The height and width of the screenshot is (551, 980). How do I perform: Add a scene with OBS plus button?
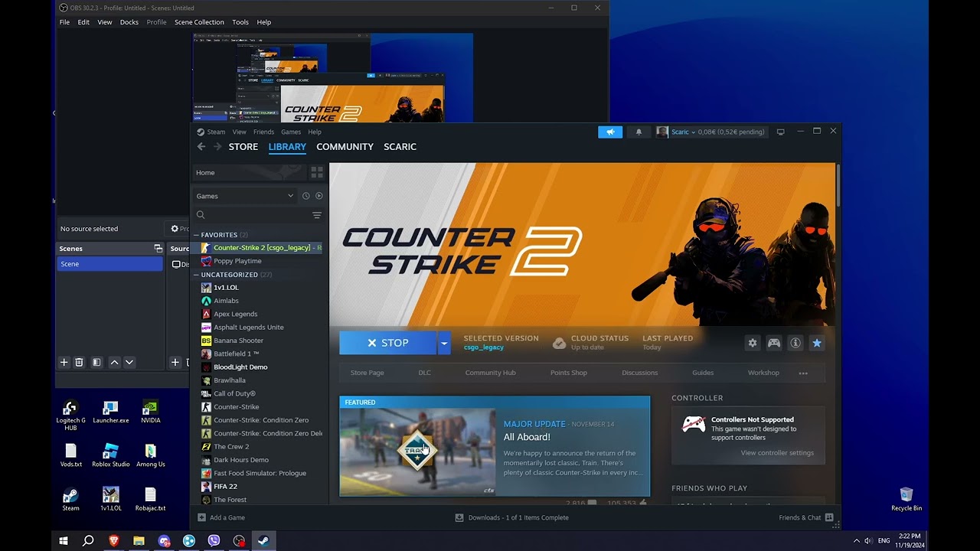(x=64, y=362)
